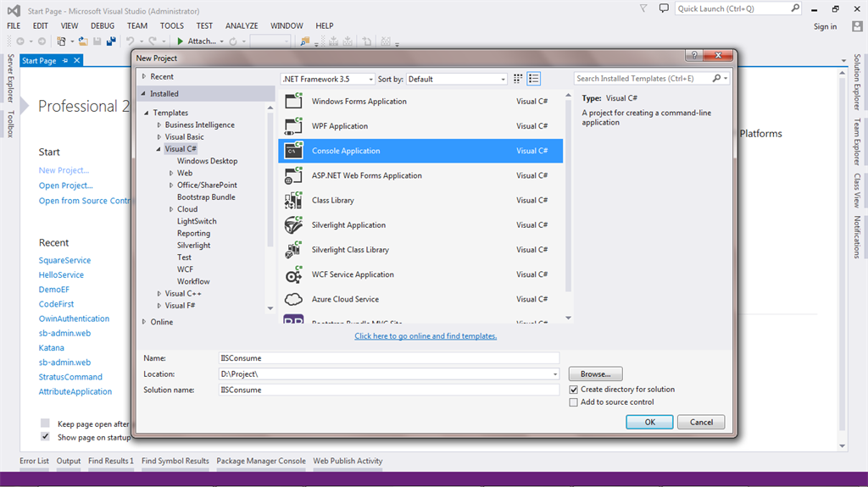Click the ASP.NET Web Forms Application icon
This screenshot has width=868, height=487.
click(293, 175)
